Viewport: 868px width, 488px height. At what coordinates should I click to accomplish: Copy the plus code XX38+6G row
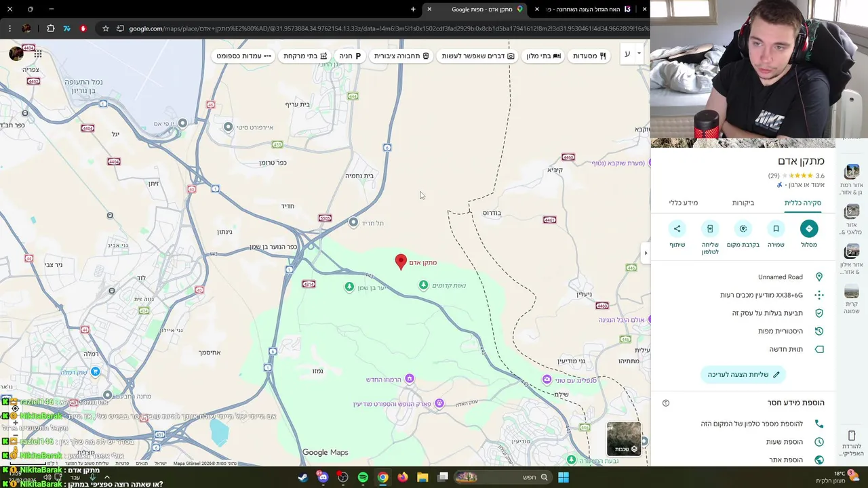pos(744,295)
